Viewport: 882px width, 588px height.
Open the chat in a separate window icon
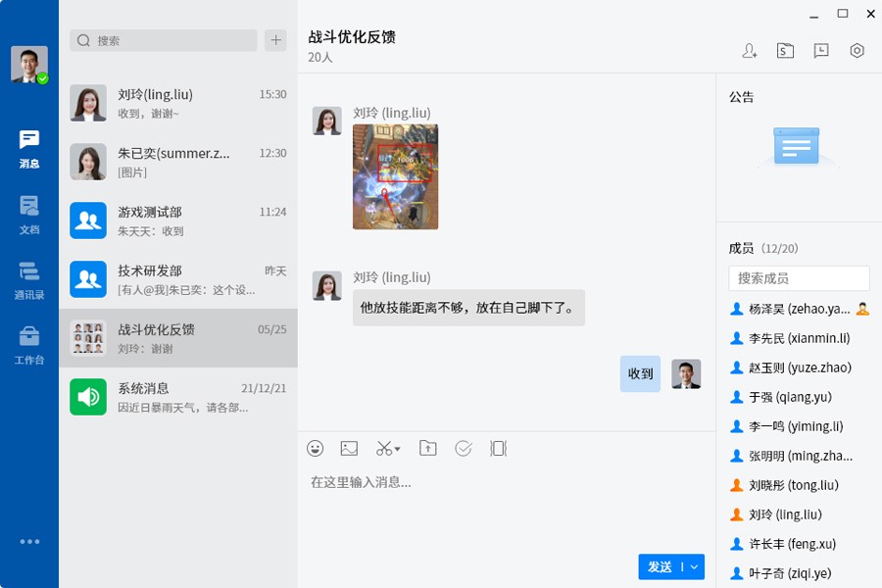point(498,448)
